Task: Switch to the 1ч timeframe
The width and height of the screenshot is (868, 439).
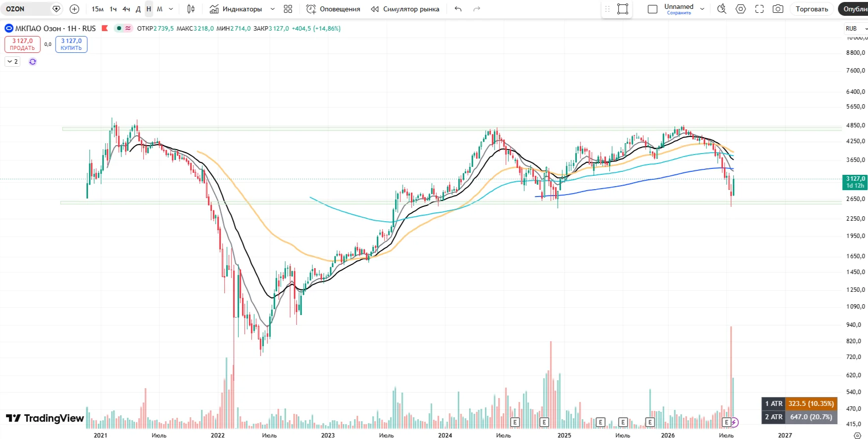Action: coord(113,9)
